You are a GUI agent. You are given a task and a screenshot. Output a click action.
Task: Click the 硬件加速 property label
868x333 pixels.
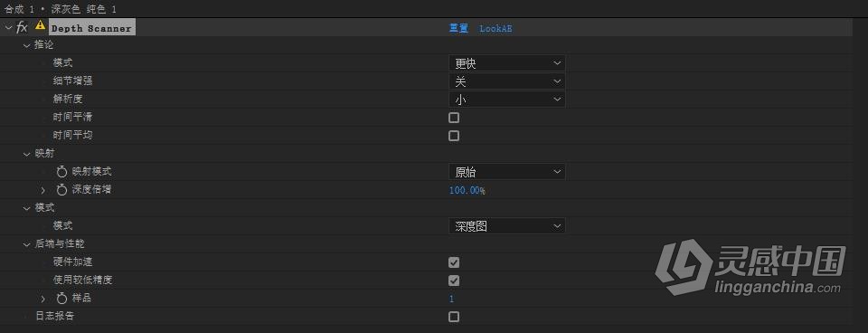tap(72, 262)
